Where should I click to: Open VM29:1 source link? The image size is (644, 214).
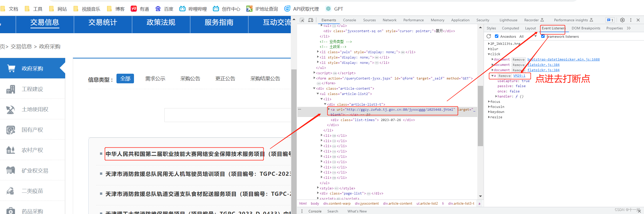pos(519,76)
